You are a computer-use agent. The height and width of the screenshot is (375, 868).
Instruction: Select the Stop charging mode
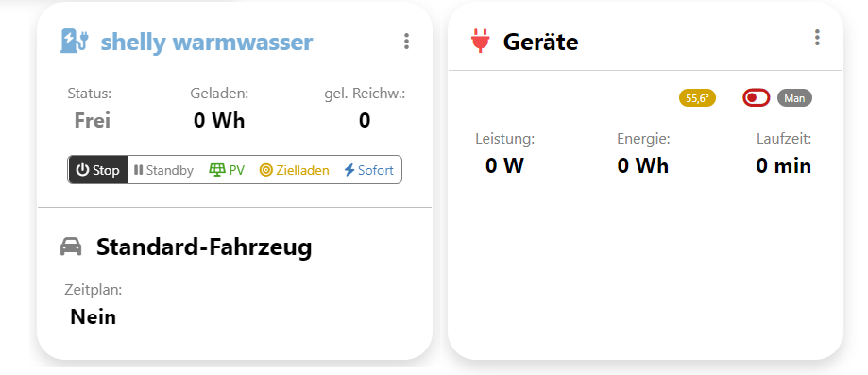[x=98, y=170]
